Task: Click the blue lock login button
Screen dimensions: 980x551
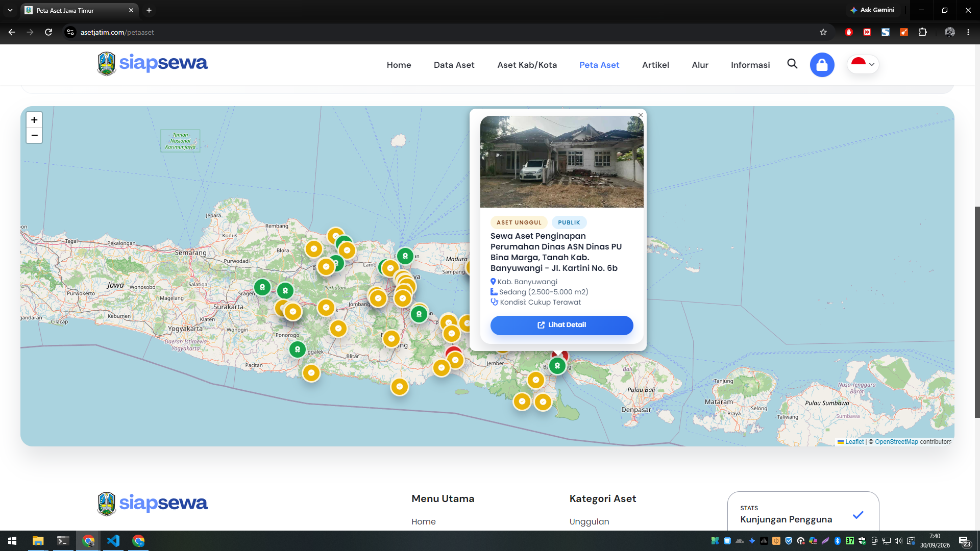Action: tap(822, 65)
